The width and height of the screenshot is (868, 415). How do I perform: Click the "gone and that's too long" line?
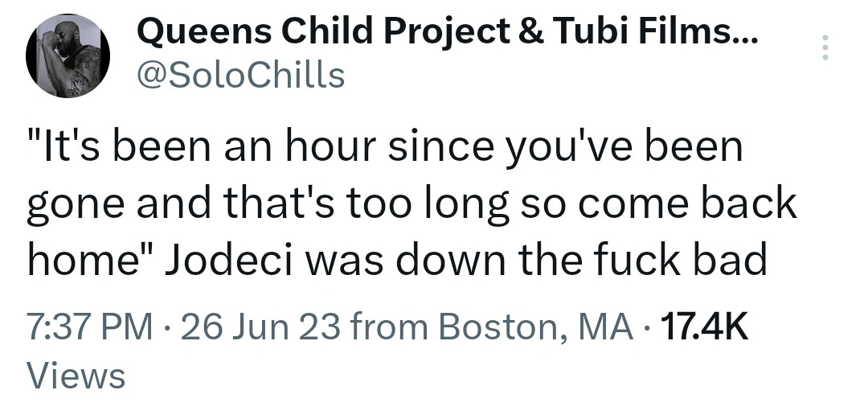[265, 204]
